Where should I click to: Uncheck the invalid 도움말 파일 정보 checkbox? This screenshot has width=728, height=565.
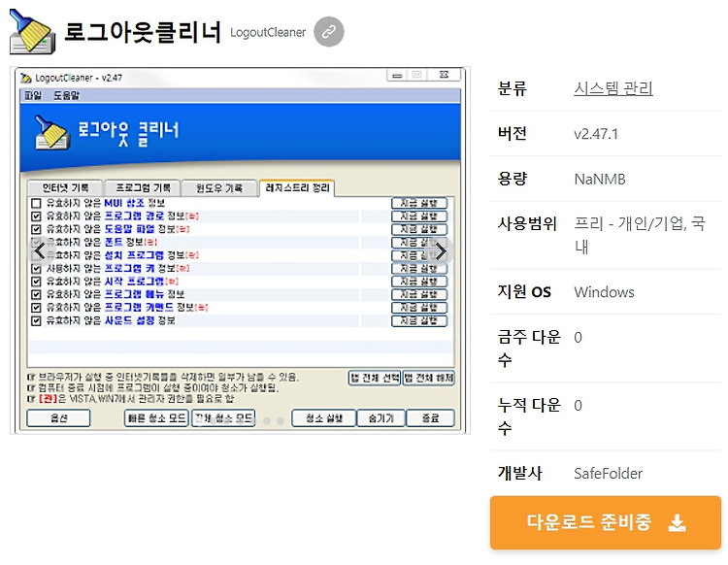tap(36, 229)
